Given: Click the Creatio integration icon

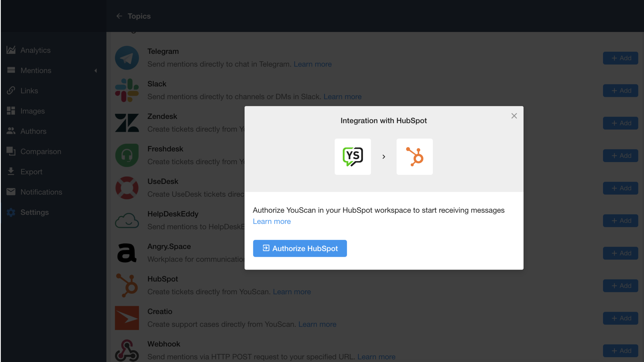Looking at the screenshot, I should 127,318.
